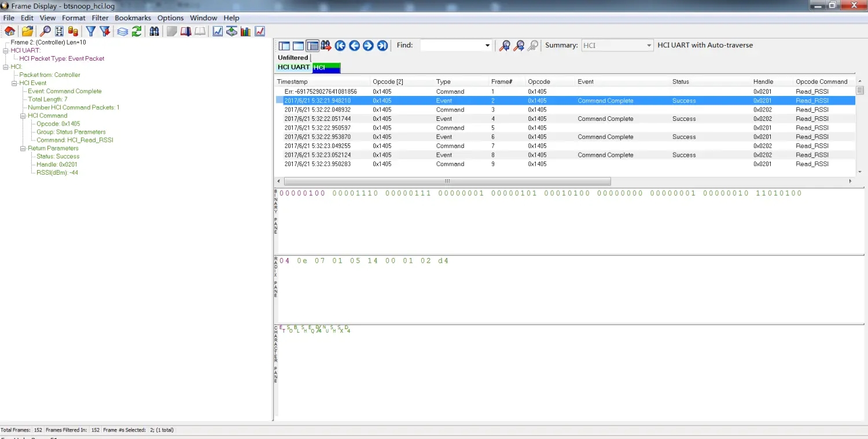Open the Options menu

[171, 18]
